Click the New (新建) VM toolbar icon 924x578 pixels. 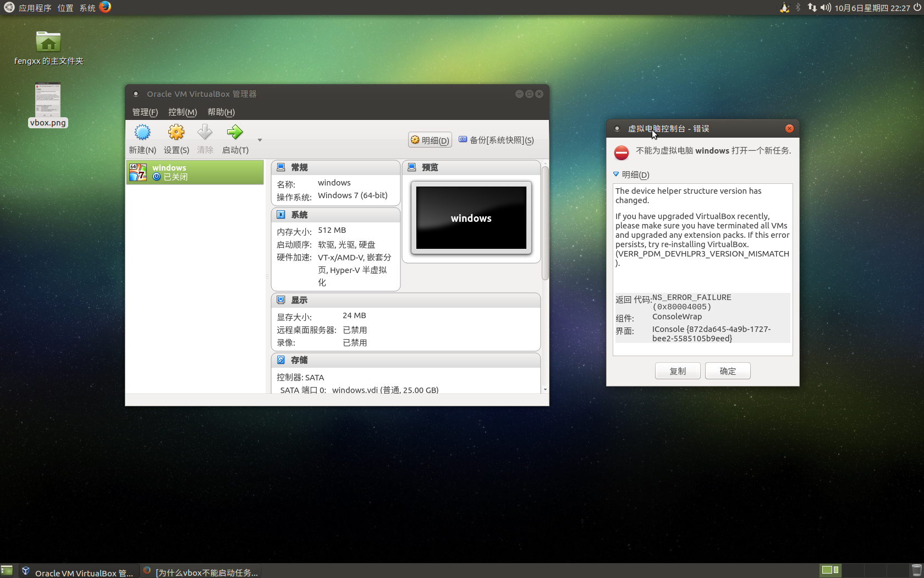pos(142,133)
